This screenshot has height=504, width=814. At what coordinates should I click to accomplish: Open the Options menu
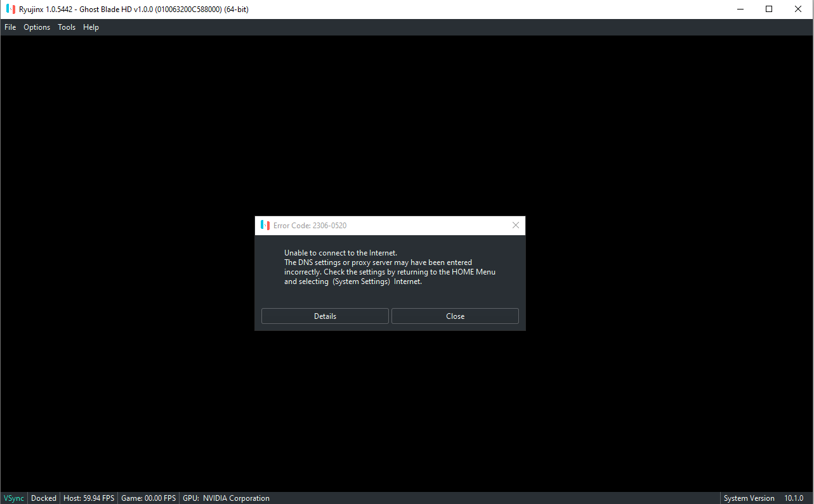point(37,27)
